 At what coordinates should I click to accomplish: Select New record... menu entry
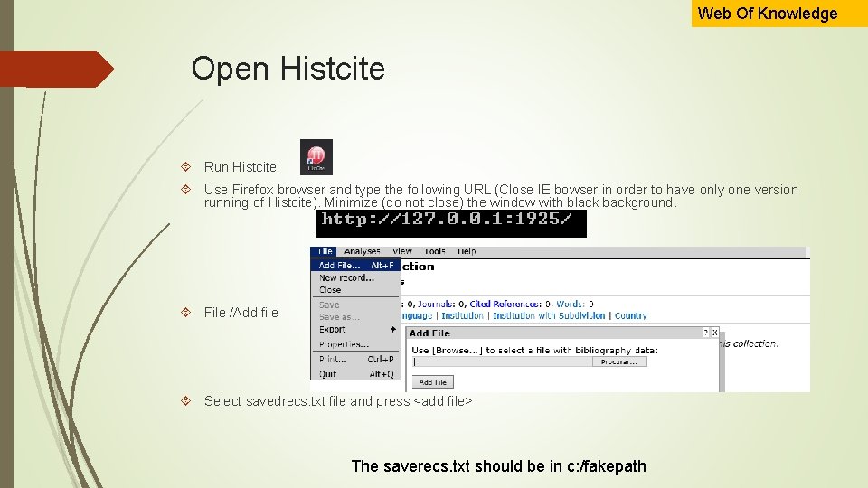346,277
